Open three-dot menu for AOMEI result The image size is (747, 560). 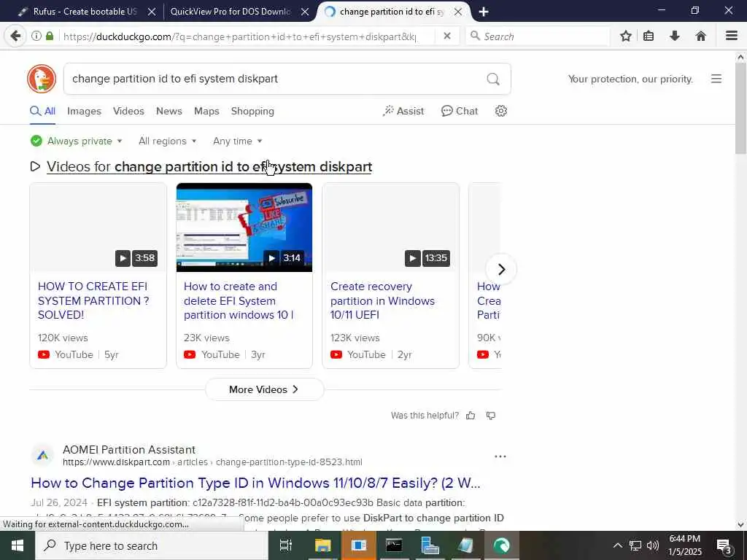click(x=500, y=456)
